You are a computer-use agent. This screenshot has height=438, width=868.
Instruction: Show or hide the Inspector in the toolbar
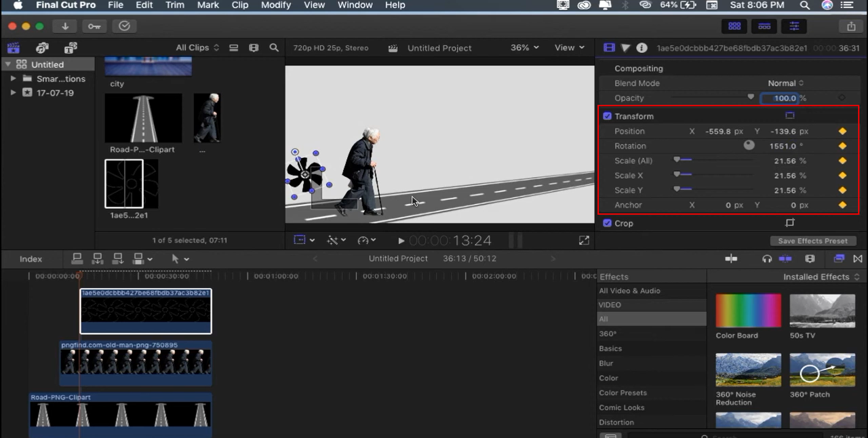click(794, 26)
